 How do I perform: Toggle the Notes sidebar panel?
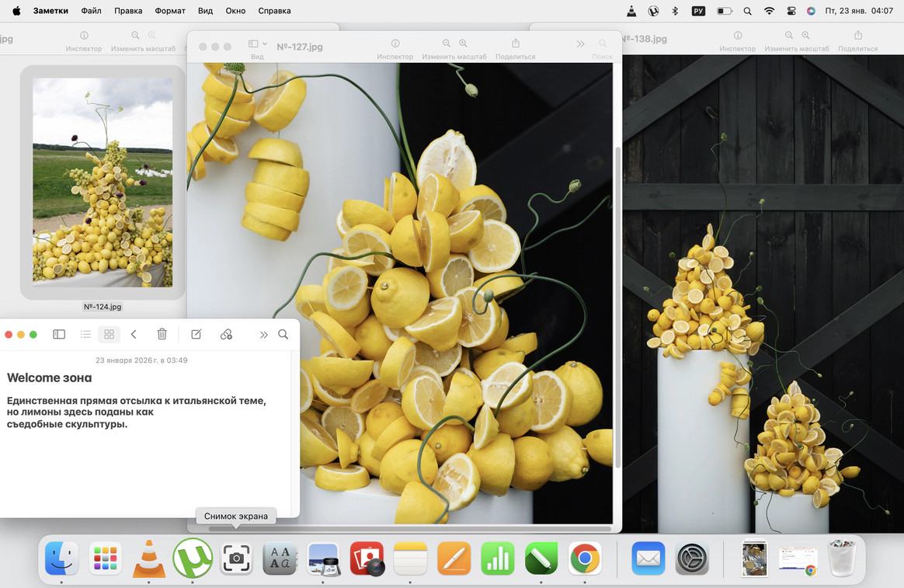[59, 334]
